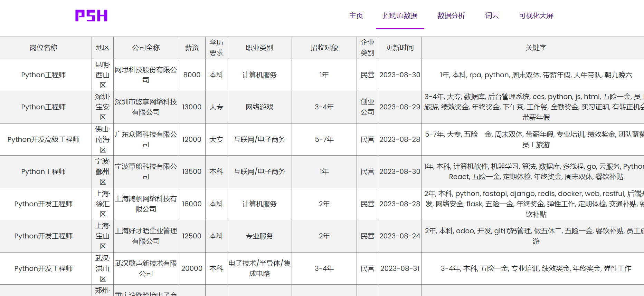Viewport: 644px width, 296px height.
Task: Click company 上海好才晤企业管理有限公司
Action: pos(146,236)
